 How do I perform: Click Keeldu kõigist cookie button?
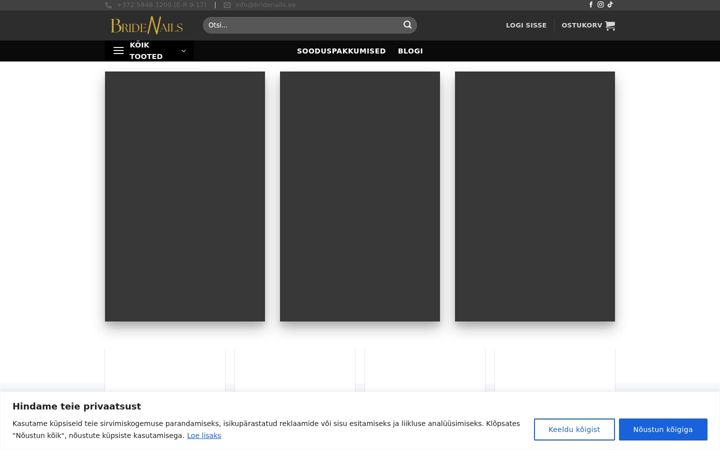[574, 429]
